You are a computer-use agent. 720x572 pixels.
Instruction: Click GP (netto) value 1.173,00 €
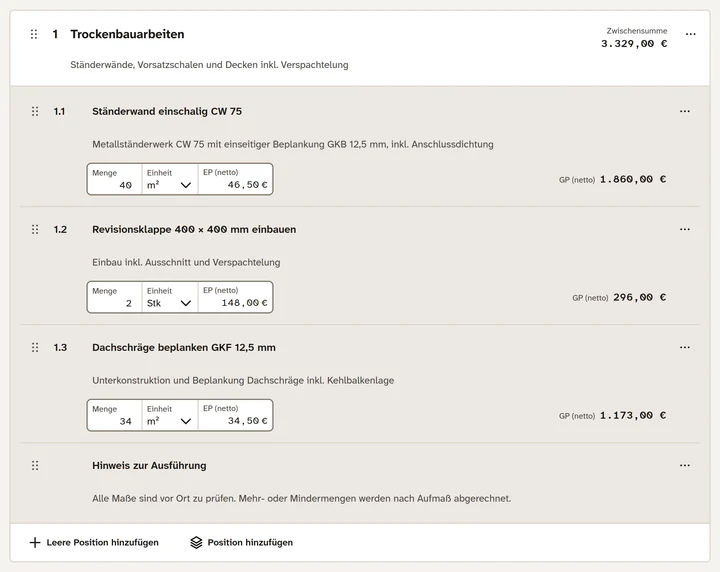633,415
